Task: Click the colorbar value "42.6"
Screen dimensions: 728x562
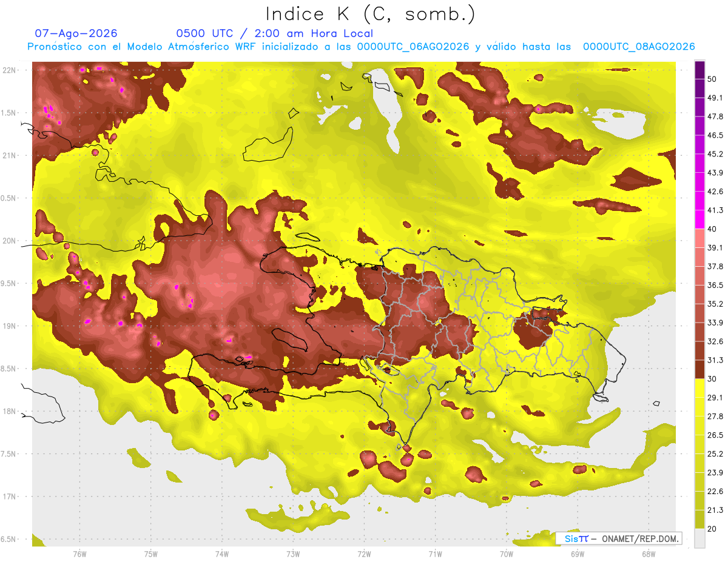Action: (x=715, y=192)
